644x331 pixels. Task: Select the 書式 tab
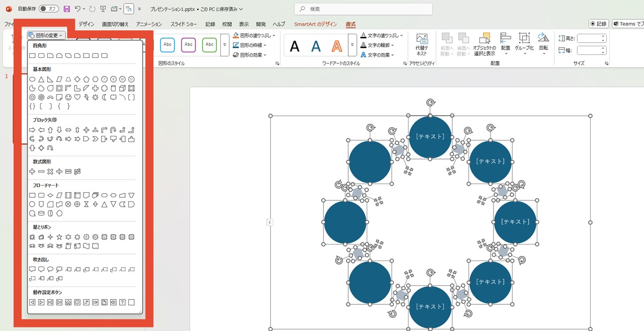(x=351, y=24)
